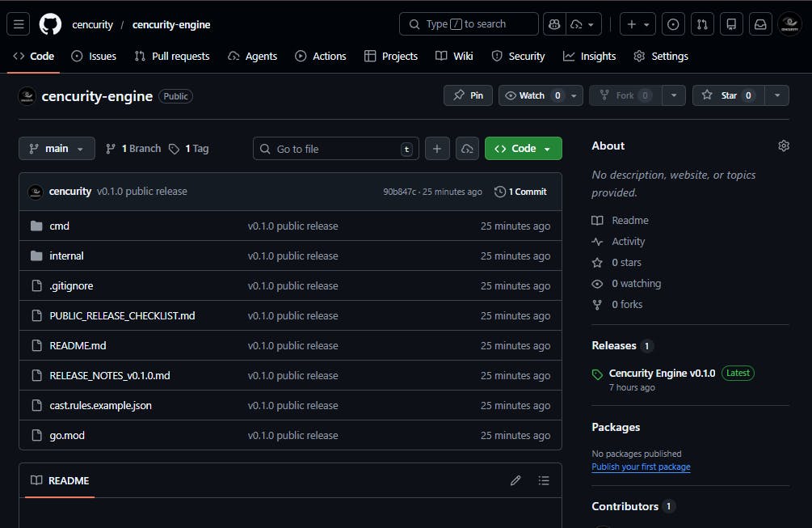Screen dimensions: 812x528
Task: Open Copilot chat icon in header
Action: (554, 24)
